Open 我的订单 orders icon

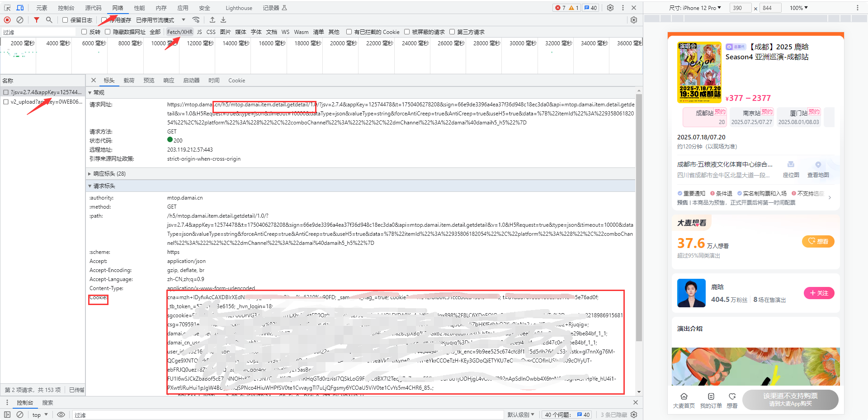[711, 396]
